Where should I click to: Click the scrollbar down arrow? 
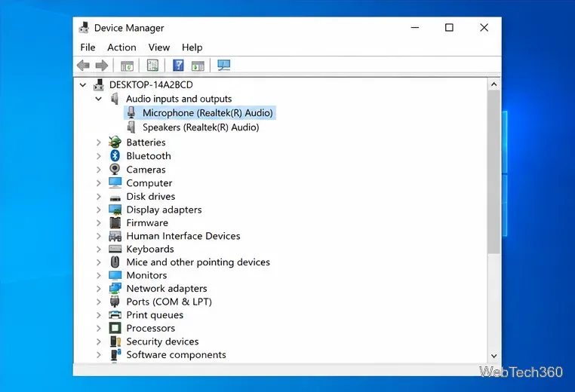click(494, 356)
